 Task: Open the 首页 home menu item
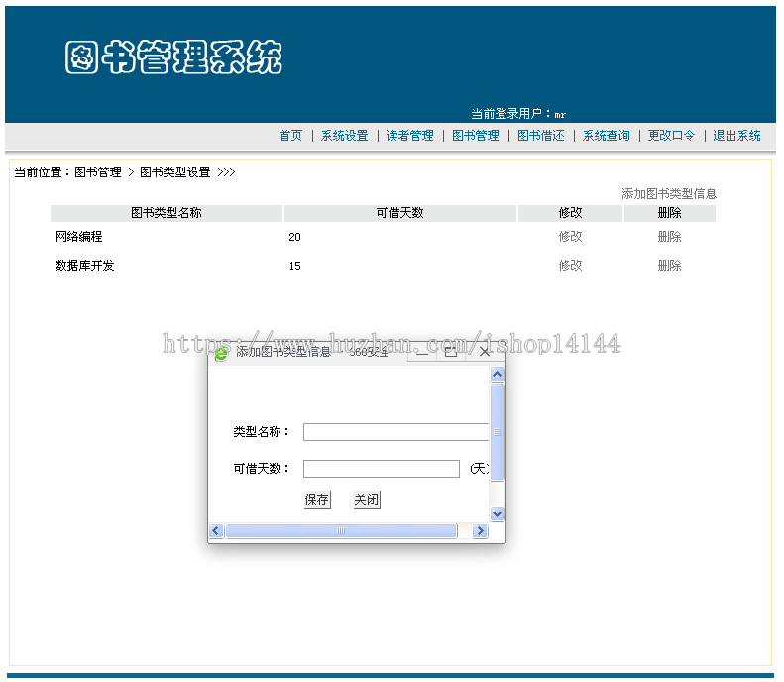point(290,136)
